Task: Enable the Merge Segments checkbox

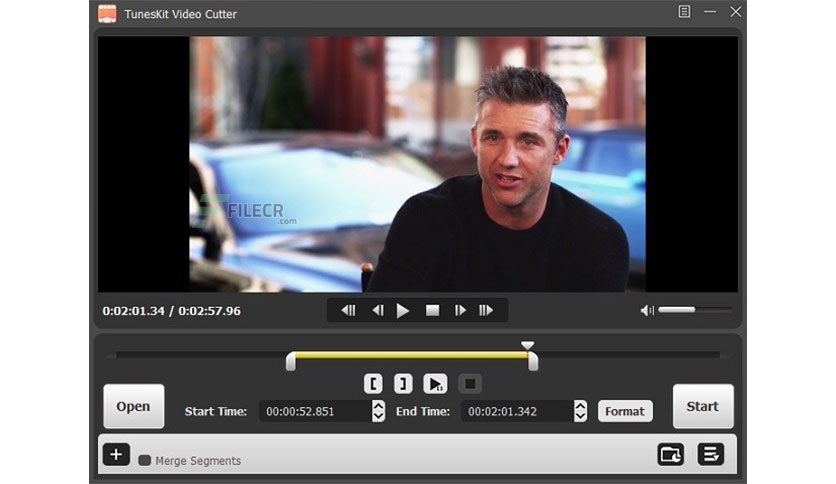Action: [x=144, y=460]
